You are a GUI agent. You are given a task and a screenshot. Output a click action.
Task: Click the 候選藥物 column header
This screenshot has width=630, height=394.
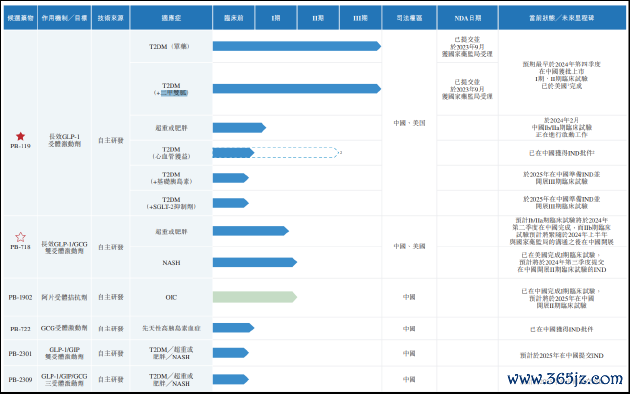(20, 18)
